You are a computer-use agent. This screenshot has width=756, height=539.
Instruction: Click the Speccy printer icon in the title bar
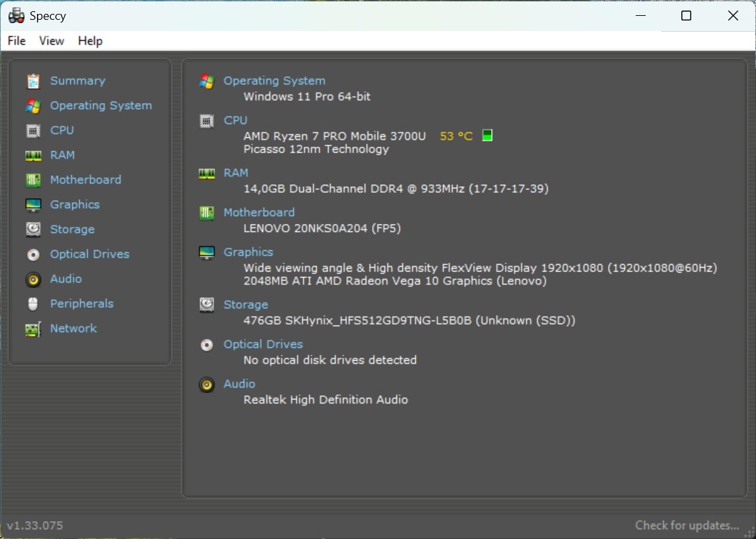click(15, 15)
